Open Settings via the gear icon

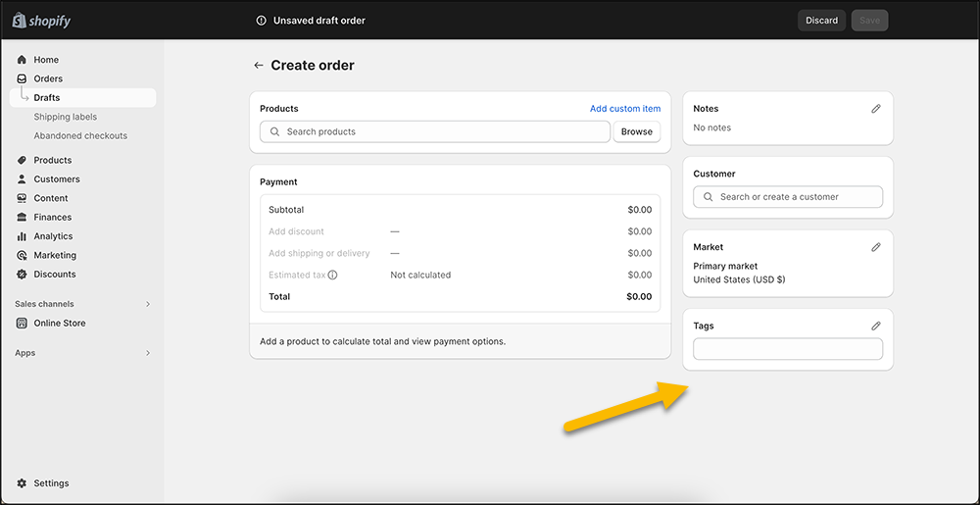click(22, 483)
